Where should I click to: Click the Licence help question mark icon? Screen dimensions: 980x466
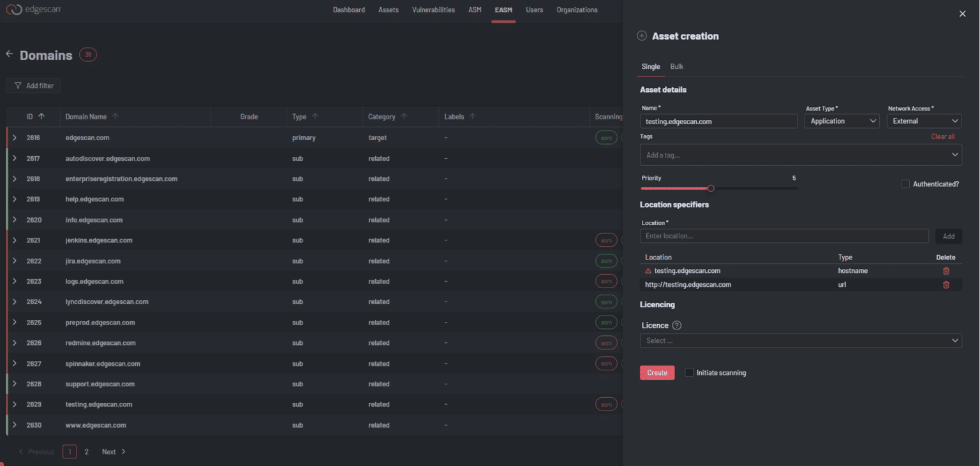677,325
